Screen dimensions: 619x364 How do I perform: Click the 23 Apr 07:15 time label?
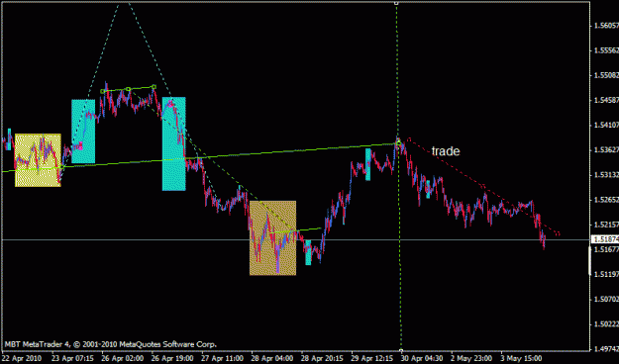pyautogui.click(x=72, y=358)
